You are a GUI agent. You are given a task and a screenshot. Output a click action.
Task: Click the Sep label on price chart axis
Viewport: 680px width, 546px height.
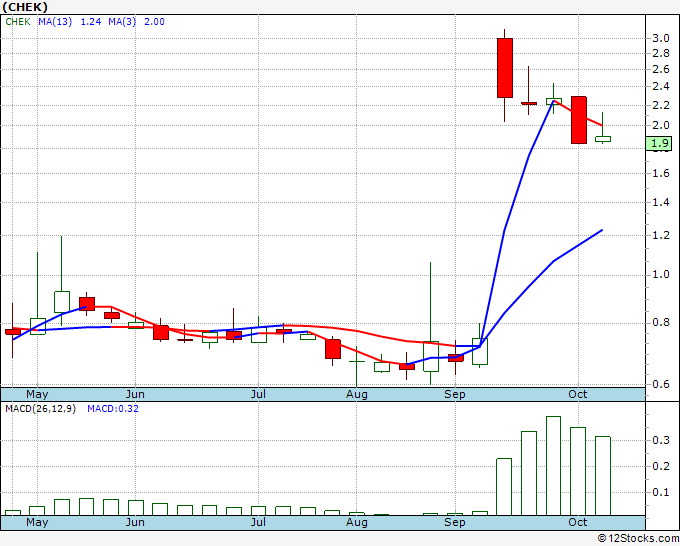coord(455,394)
